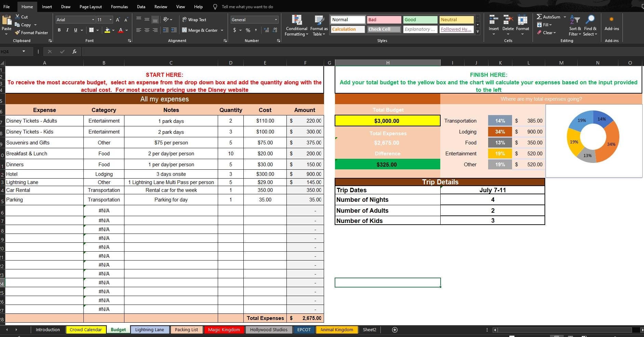Switch to the Formulas ribbon tab

[x=119, y=6]
